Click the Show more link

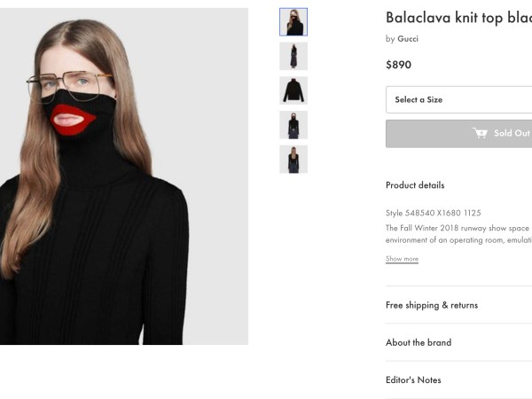click(402, 259)
